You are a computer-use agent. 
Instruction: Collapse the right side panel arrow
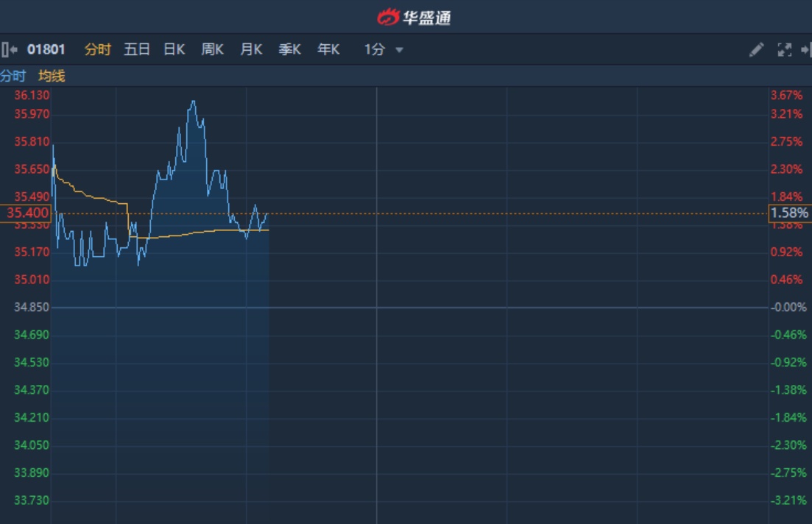point(806,50)
